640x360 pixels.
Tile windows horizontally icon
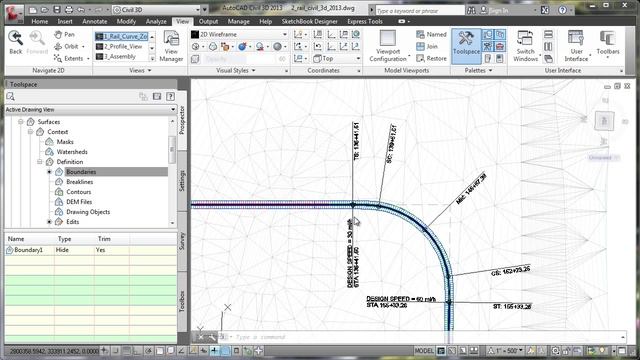(548, 34)
